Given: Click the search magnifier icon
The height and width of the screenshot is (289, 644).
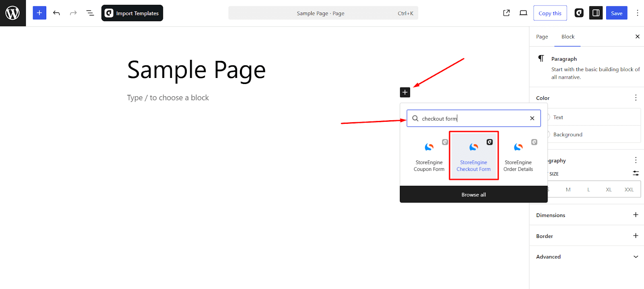Looking at the screenshot, I should tap(415, 118).
